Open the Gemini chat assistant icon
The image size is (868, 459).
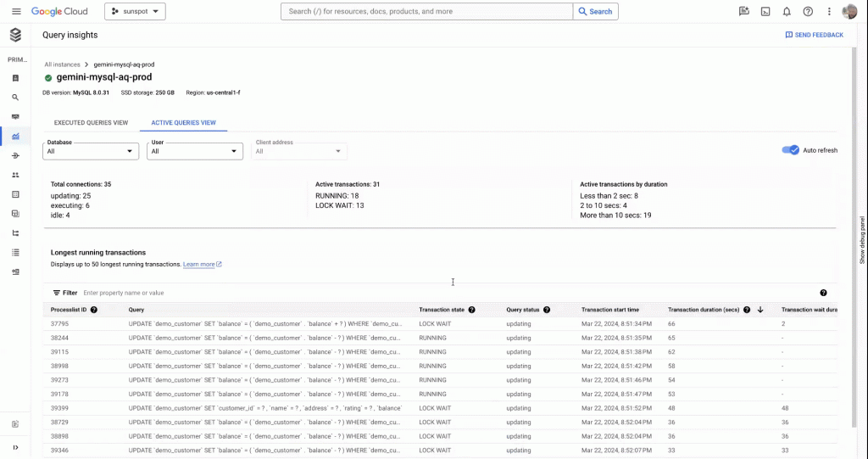[744, 11]
